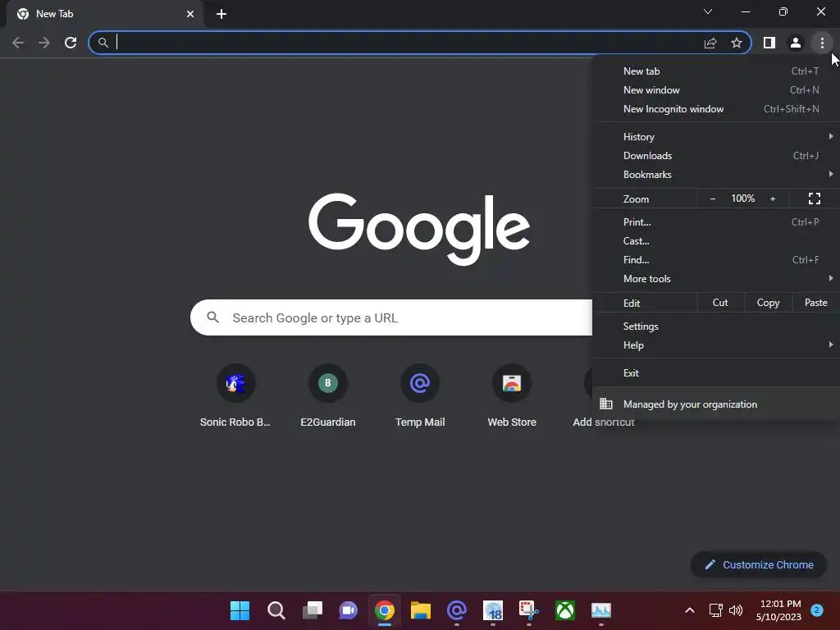Open Temp Mail app in taskbar
The width and height of the screenshot is (840, 630).
[x=456, y=610]
